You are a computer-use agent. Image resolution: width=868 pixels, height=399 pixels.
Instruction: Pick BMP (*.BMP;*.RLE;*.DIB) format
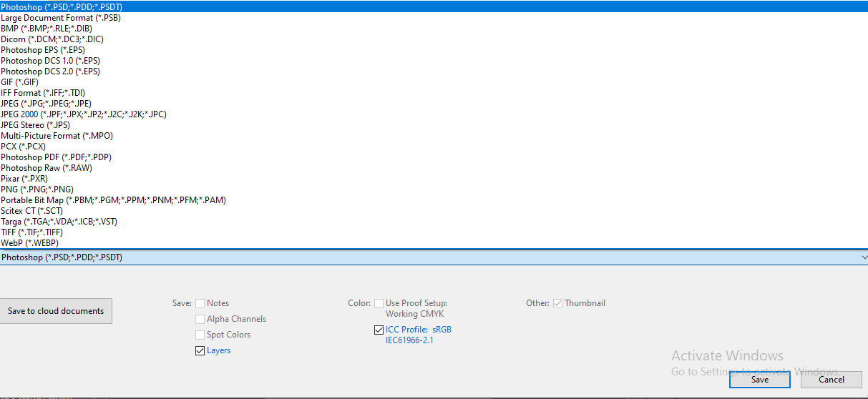coord(434,28)
